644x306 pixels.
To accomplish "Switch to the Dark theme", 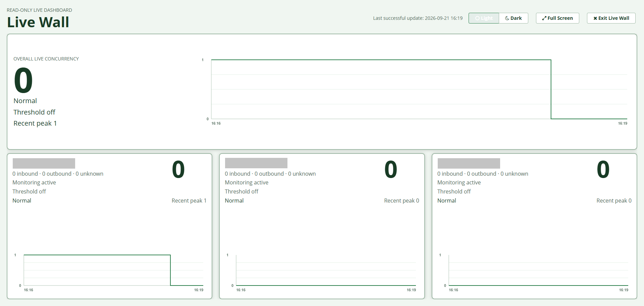I will (514, 18).
